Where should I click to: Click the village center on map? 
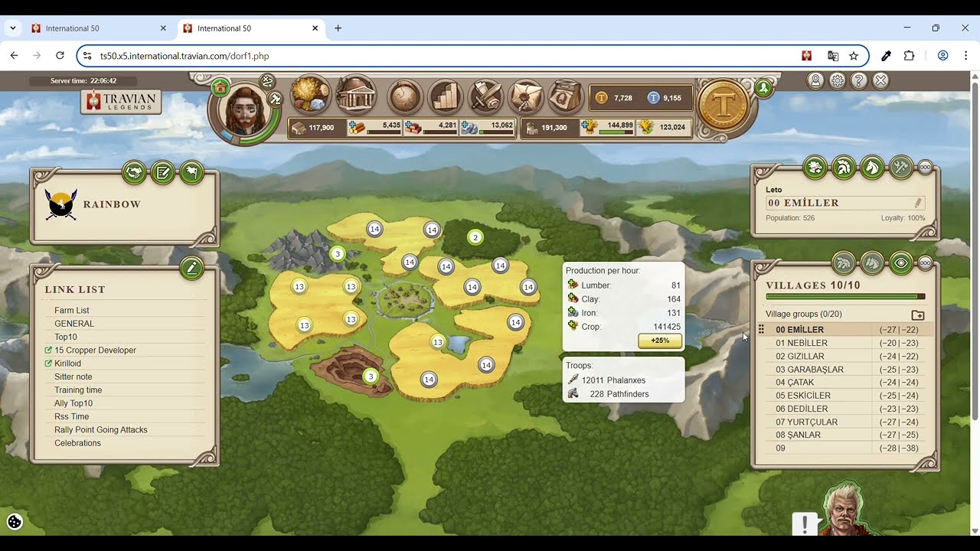[404, 298]
